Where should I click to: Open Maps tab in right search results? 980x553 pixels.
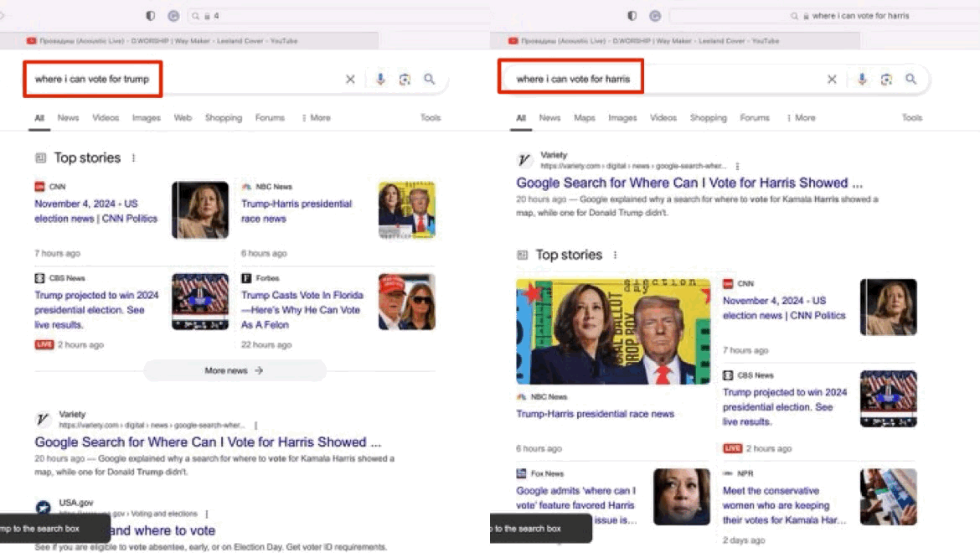(585, 117)
